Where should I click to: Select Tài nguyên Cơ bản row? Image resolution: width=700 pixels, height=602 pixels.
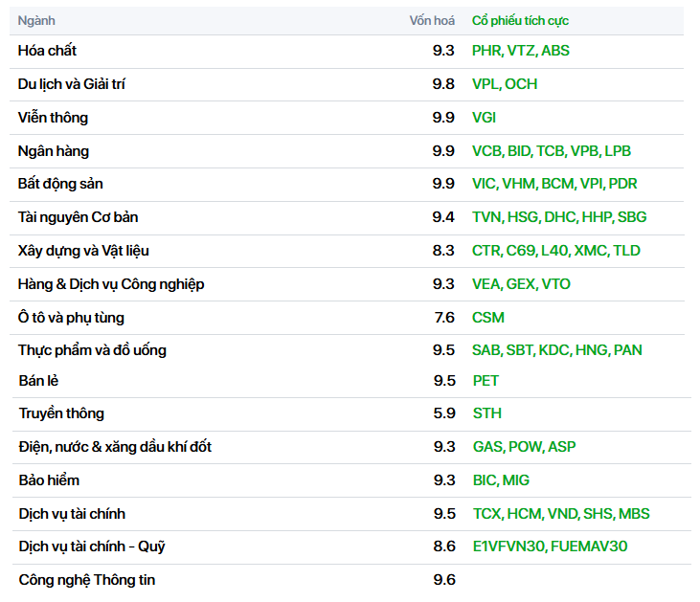tap(347, 217)
